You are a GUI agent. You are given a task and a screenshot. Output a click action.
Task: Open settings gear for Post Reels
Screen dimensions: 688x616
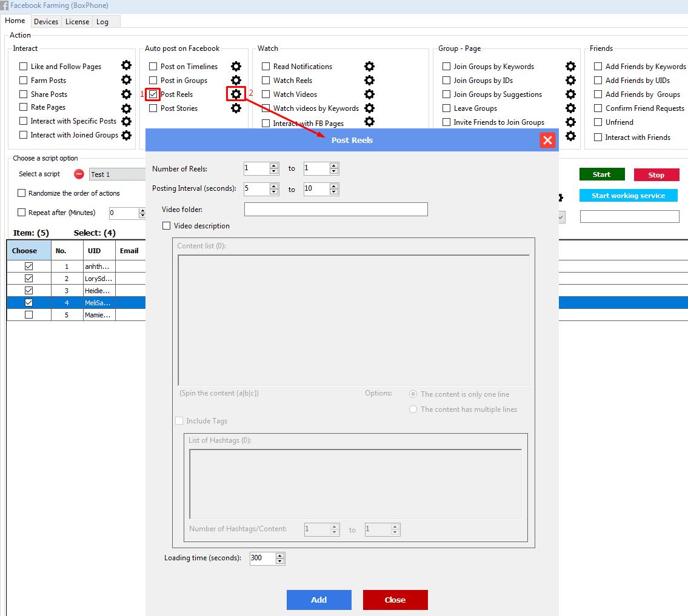tap(236, 94)
